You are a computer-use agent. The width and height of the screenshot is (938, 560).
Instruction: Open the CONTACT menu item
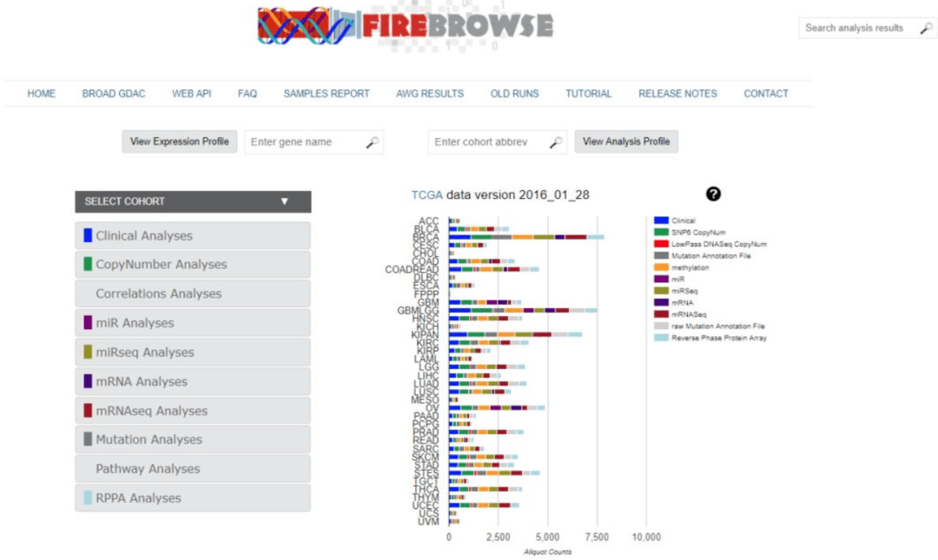[766, 94]
